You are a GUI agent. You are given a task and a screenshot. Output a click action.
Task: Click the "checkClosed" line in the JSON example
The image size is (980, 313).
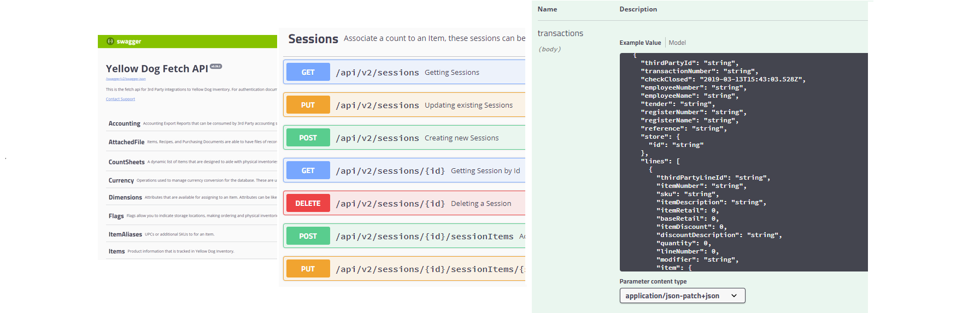(x=723, y=79)
